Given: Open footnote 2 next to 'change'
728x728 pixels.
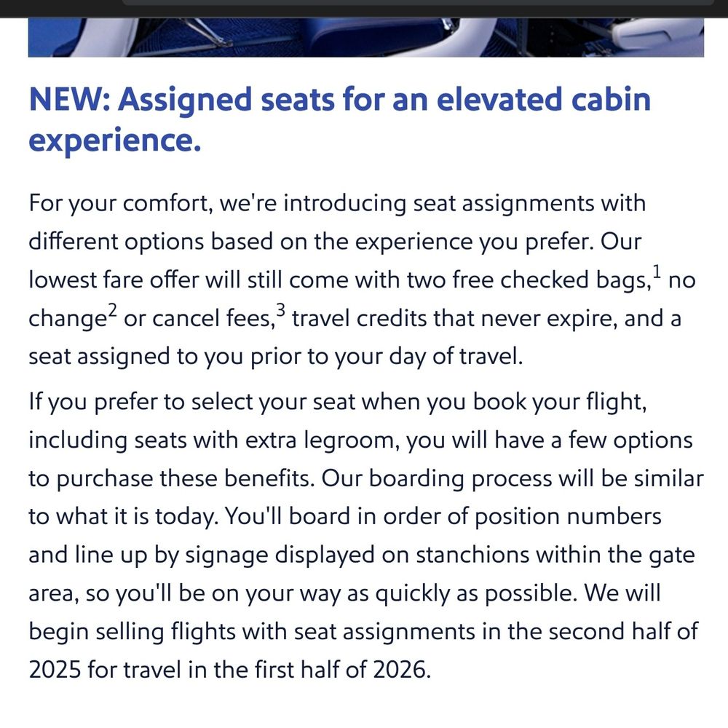Looking at the screenshot, I should pos(113,309).
